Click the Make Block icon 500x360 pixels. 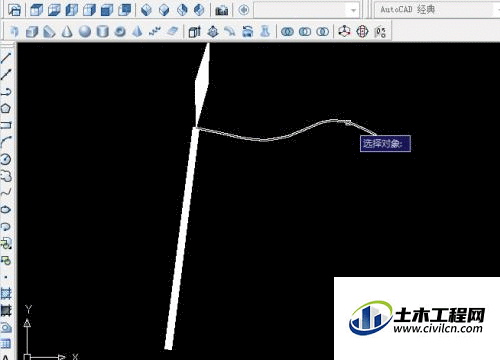[6, 260]
